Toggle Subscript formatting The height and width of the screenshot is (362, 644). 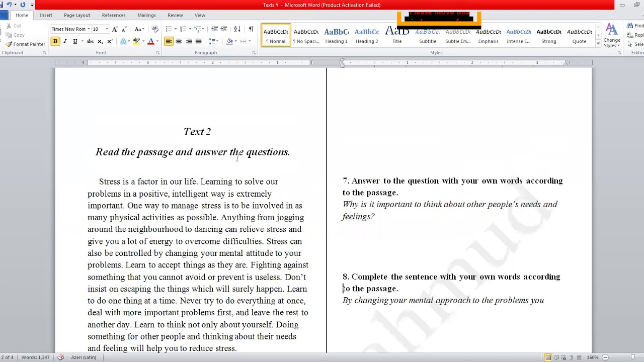click(x=100, y=41)
